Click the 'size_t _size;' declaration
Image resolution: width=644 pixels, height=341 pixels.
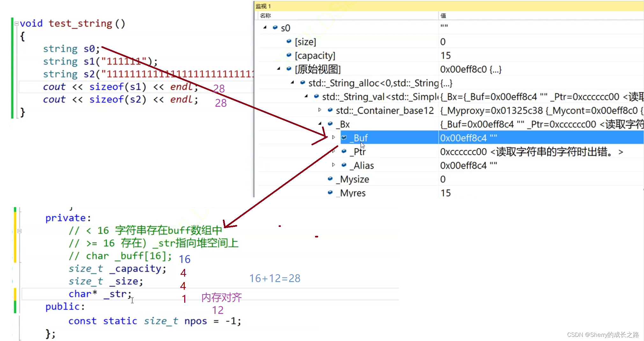pos(106,281)
